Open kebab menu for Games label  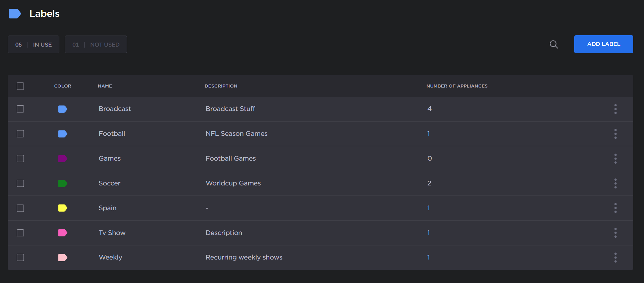click(x=615, y=159)
